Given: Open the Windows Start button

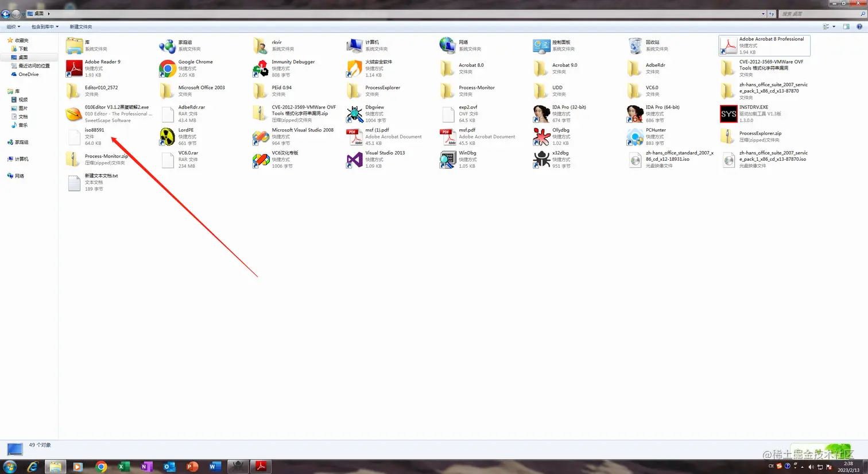Looking at the screenshot, I should pos(10,467).
